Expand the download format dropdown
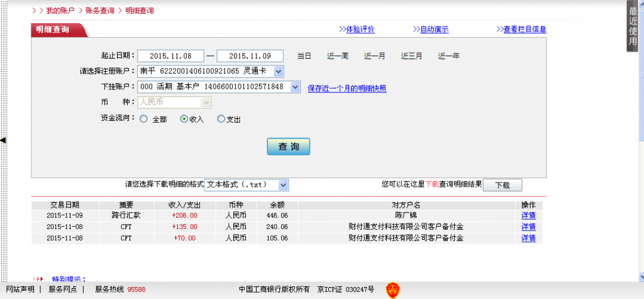 tap(283, 185)
